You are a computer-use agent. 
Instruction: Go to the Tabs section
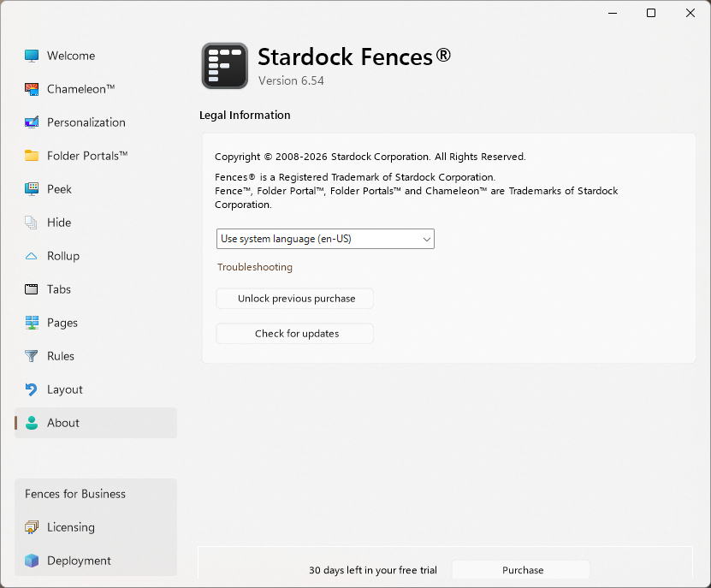[x=96, y=289]
